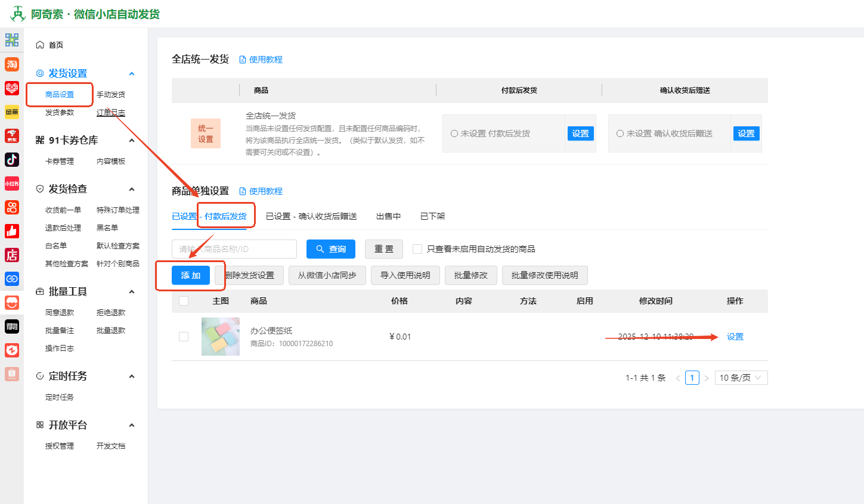Select page 1 in pagination
Screen dimensions: 864x504
tap(692, 378)
